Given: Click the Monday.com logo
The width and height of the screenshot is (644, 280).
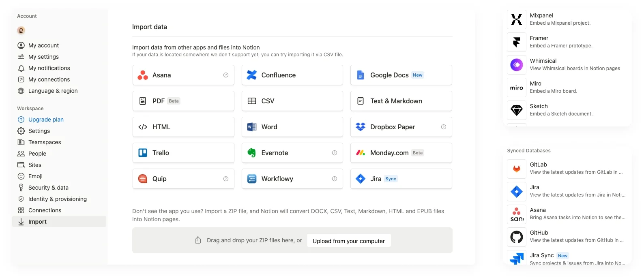Looking at the screenshot, I should tap(361, 153).
